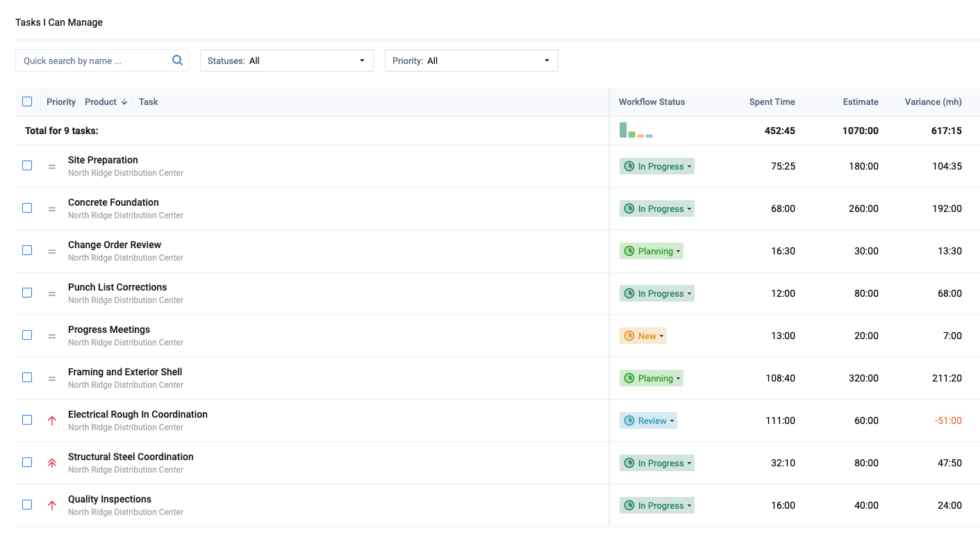Click spent time 75:25 for Site Preparation

[x=783, y=166]
